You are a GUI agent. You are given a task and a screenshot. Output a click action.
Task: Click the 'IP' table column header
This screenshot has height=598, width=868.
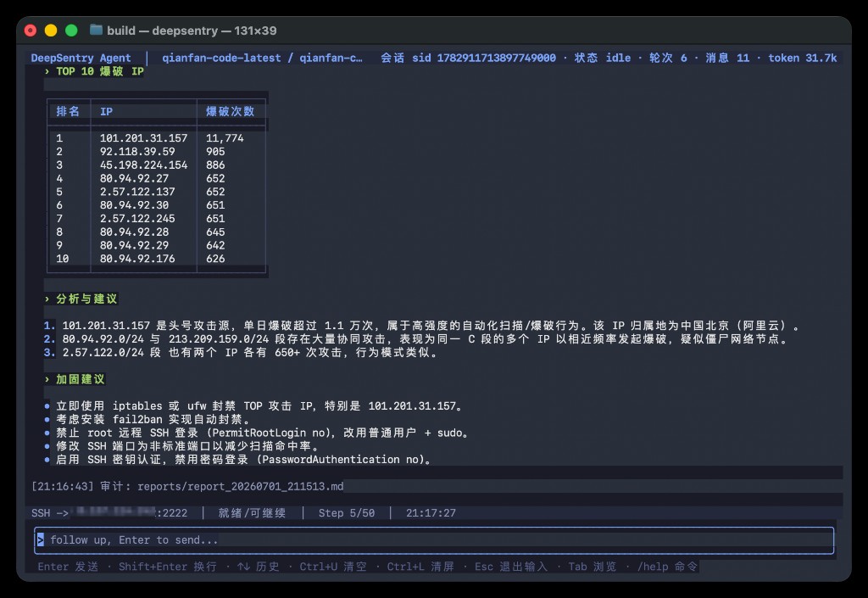(x=106, y=111)
